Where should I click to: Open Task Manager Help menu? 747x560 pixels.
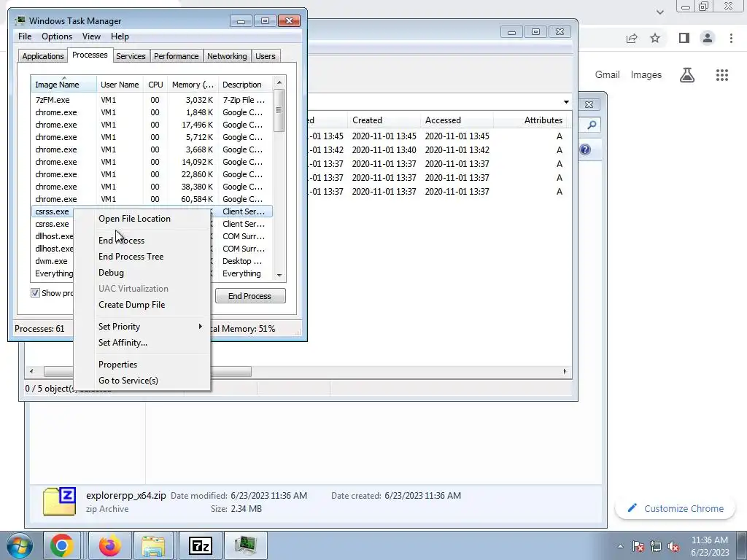tap(120, 36)
